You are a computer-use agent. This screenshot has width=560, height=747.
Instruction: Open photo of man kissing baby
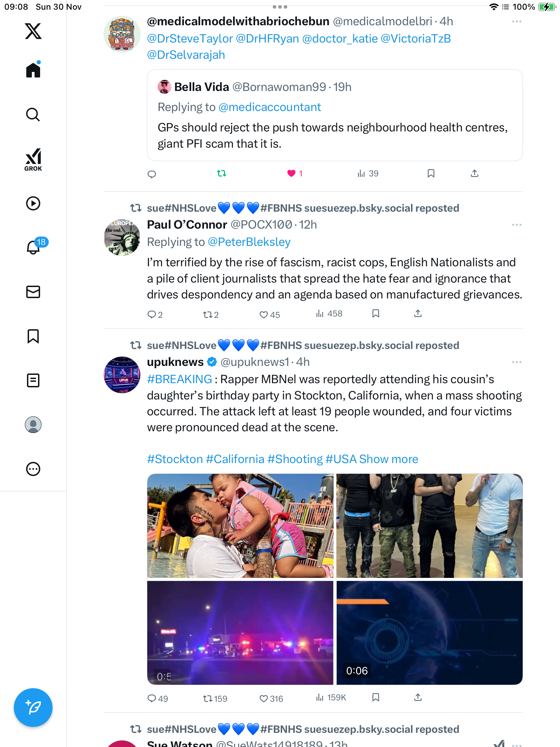pyautogui.click(x=240, y=526)
